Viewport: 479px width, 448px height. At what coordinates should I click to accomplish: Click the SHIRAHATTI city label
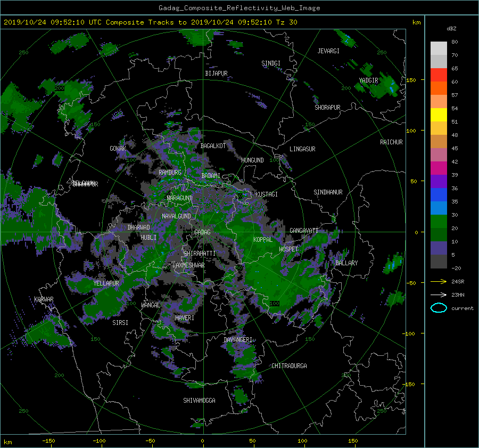click(x=200, y=254)
